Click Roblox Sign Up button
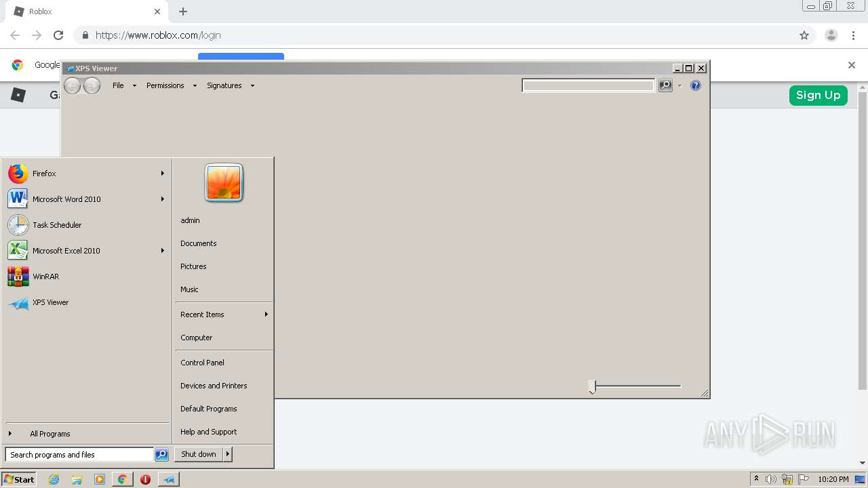 (818, 95)
